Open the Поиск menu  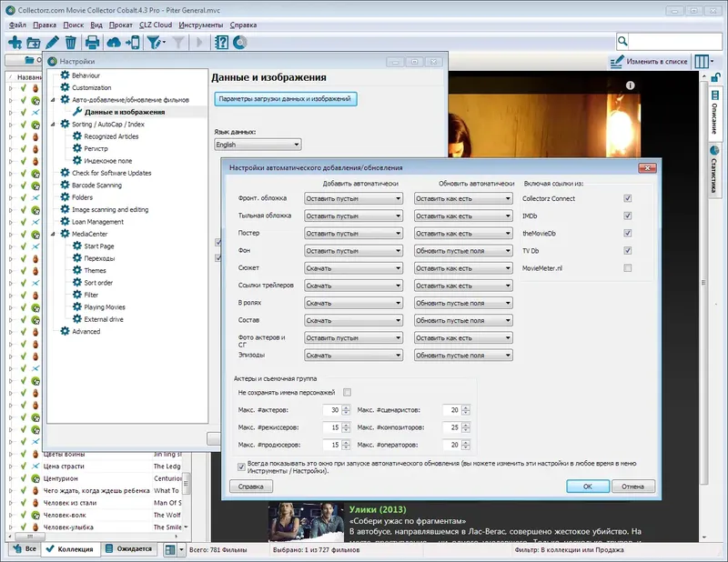[x=74, y=25]
